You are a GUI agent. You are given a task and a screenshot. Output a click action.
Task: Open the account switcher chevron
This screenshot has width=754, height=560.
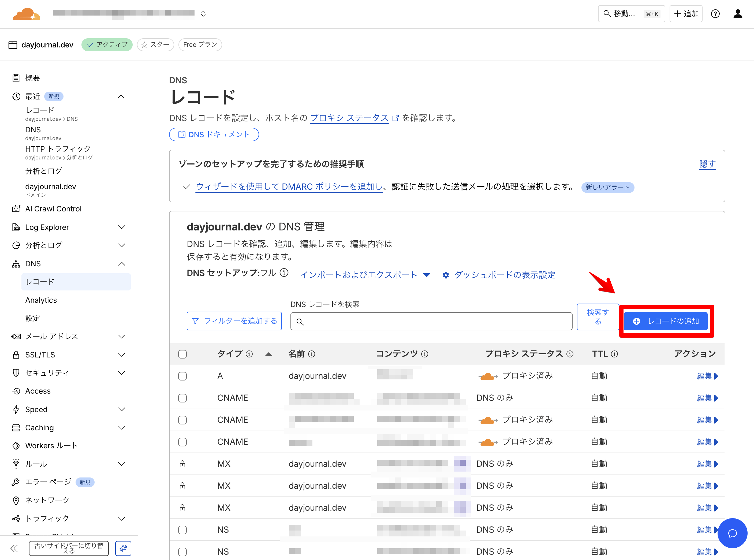coord(203,14)
